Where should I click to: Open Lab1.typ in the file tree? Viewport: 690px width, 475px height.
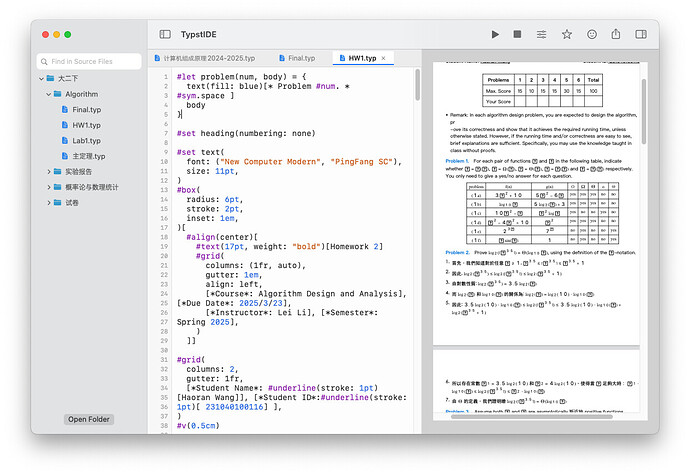click(86, 141)
